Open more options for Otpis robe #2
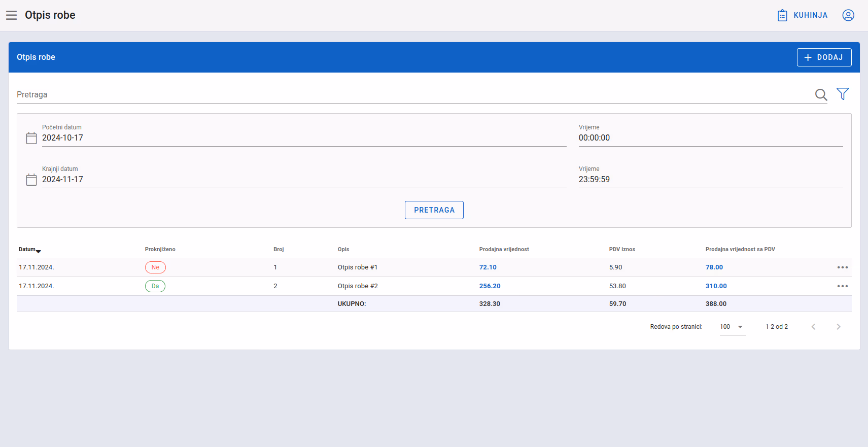The width and height of the screenshot is (868, 447). click(x=843, y=286)
